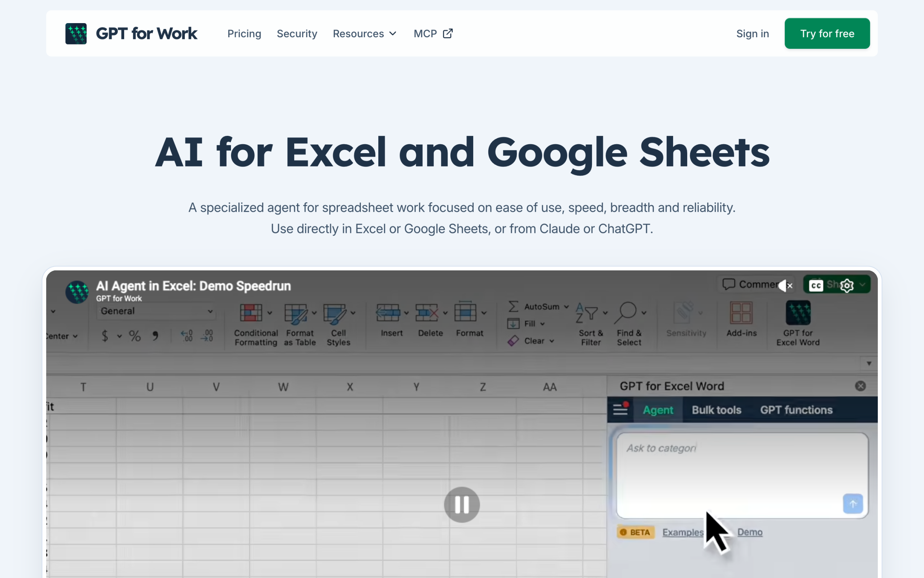Click the Sensitivity icon
924x578 pixels.
684,313
